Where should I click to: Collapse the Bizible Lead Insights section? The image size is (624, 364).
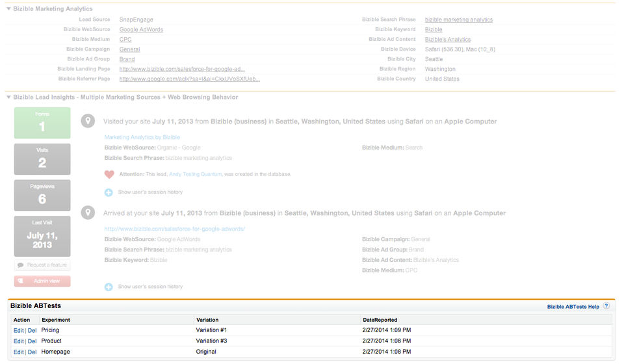tap(8, 97)
